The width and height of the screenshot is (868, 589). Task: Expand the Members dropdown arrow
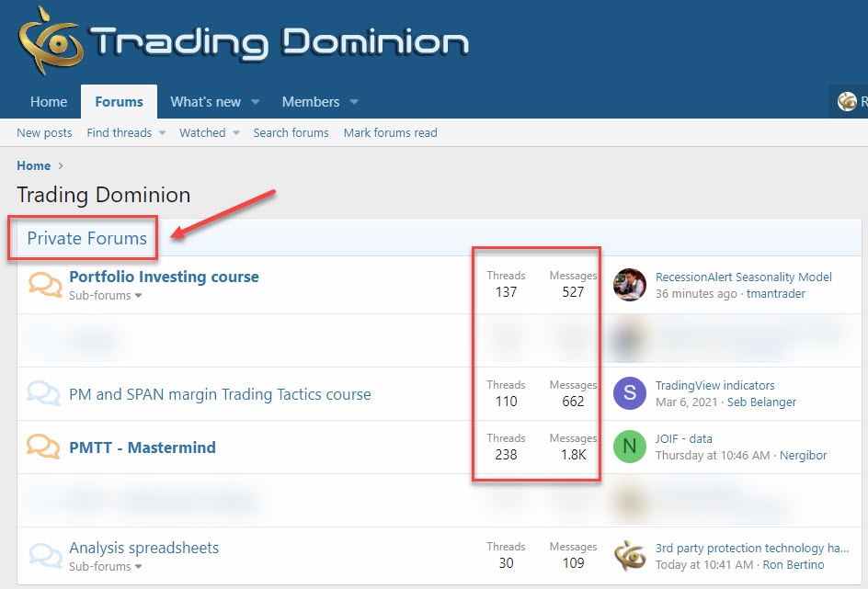[x=354, y=102]
